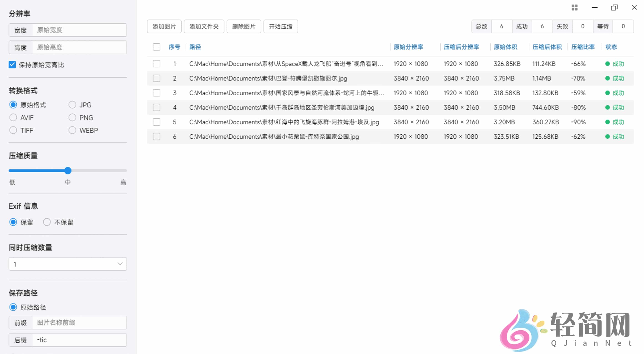Click the restore window icon

[x=614, y=8]
